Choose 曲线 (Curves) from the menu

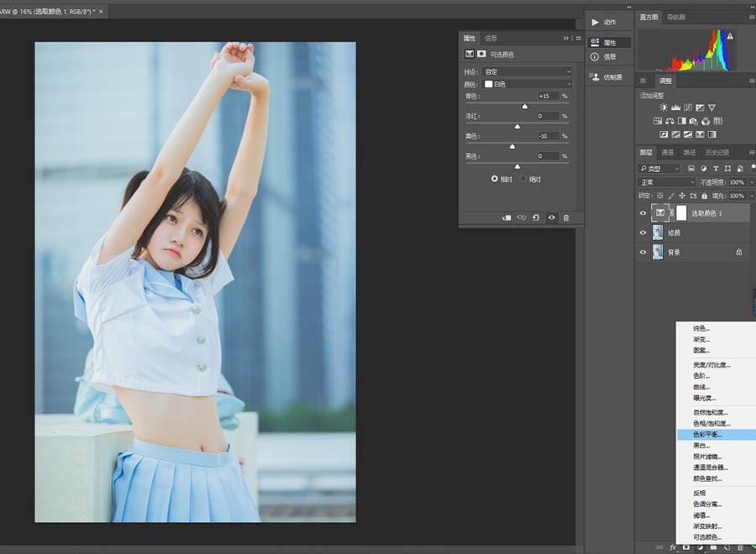pos(701,387)
